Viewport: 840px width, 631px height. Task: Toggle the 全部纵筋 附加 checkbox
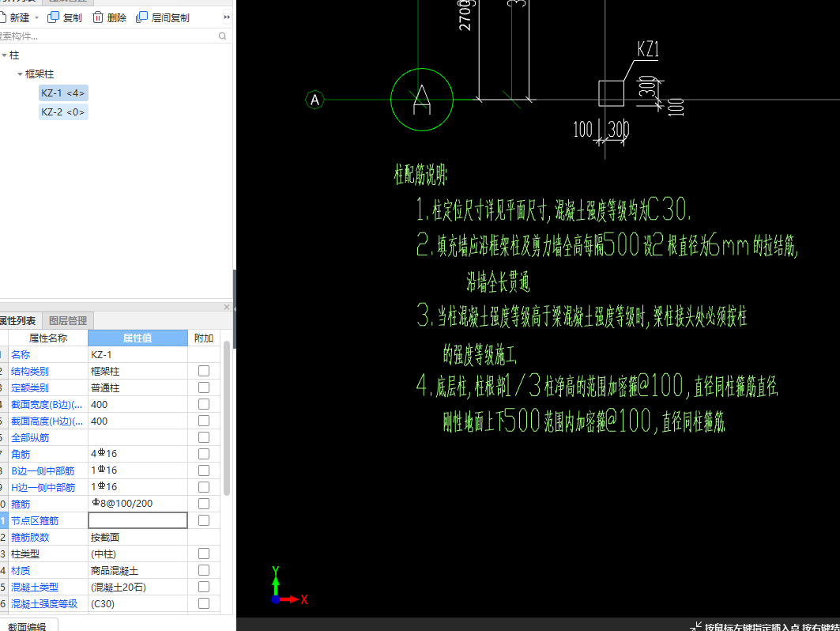point(204,437)
